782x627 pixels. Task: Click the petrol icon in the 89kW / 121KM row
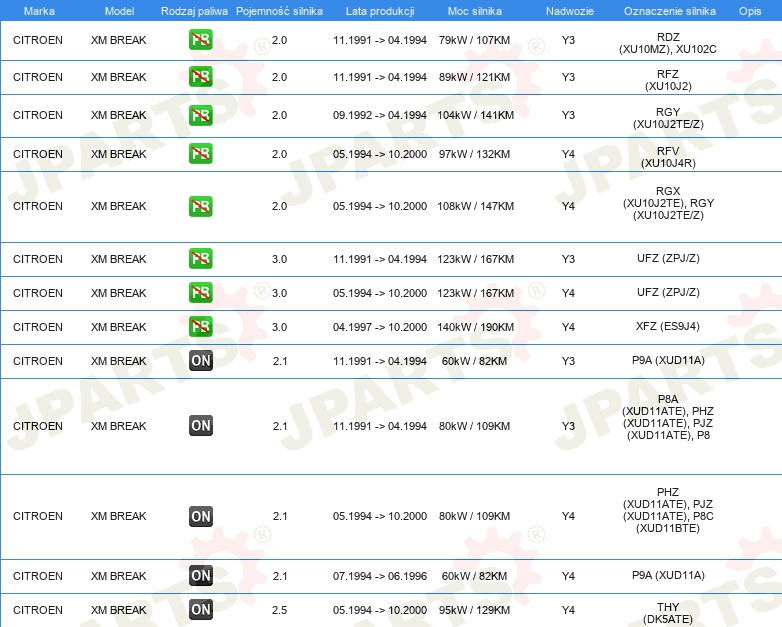tap(200, 76)
